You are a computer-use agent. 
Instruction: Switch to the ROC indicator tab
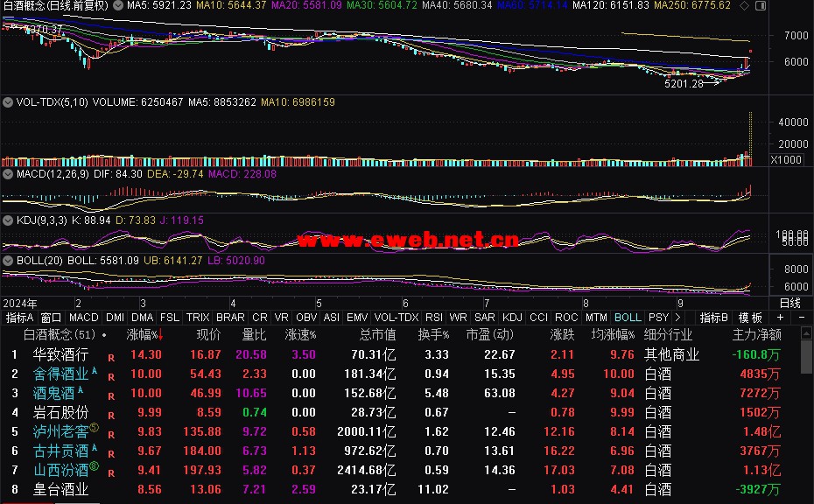pos(565,317)
